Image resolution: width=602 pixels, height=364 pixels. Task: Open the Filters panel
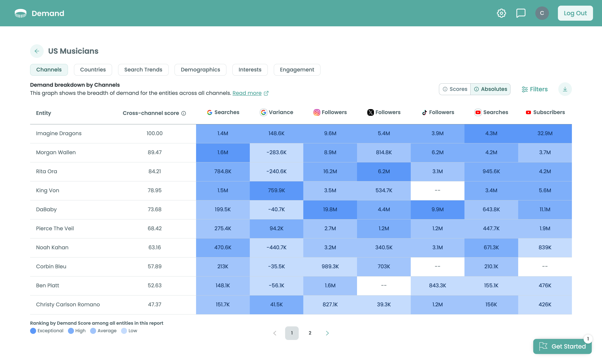point(534,89)
